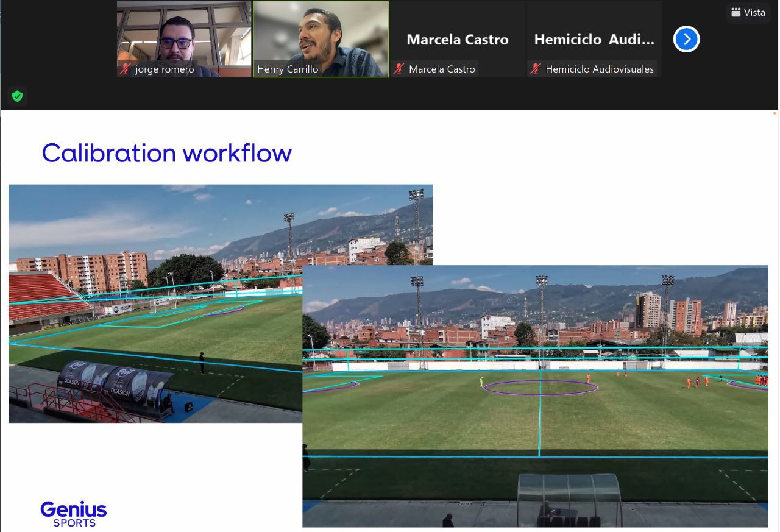Open the Vista view options

pyautogui.click(x=748, y=12)
